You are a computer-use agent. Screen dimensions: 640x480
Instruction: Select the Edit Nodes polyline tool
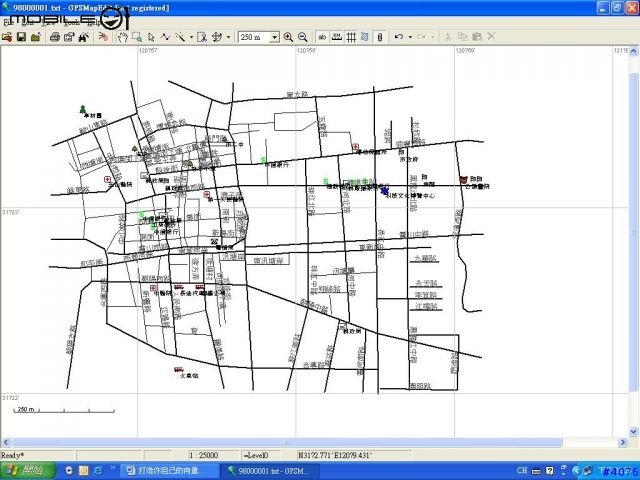pos(165,37)
